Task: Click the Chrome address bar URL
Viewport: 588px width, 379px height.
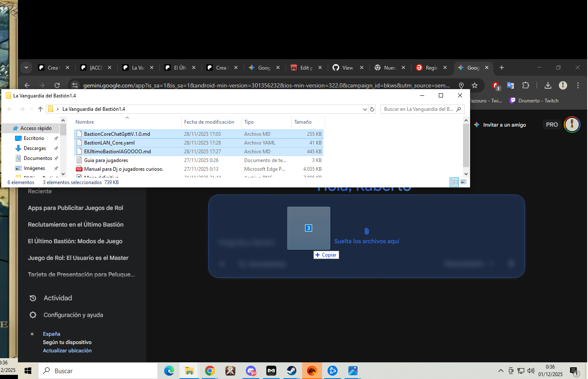Action: point(266,85)
